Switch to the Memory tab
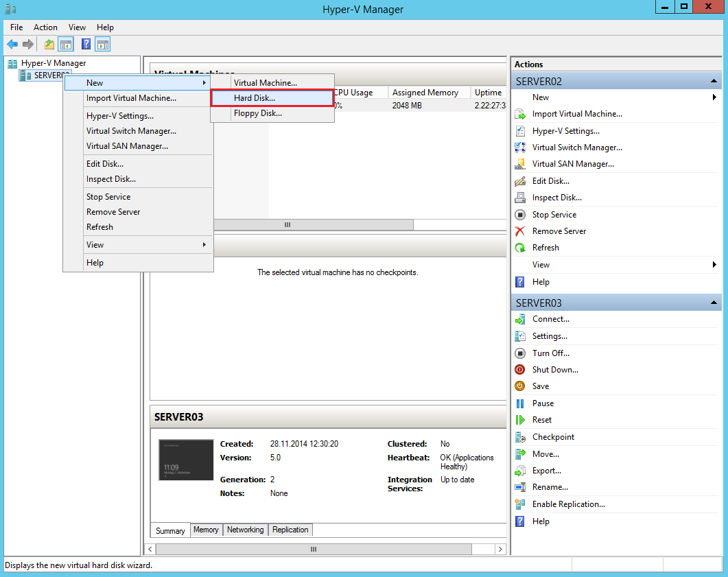 (206, 530)
